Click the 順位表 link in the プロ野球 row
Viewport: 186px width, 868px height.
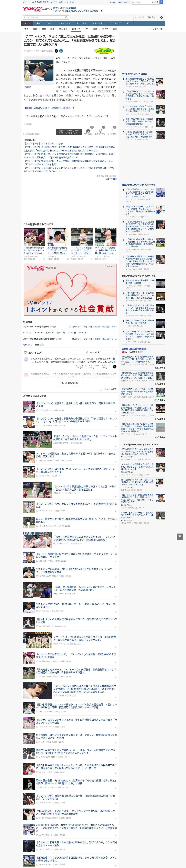pos(97,327)
